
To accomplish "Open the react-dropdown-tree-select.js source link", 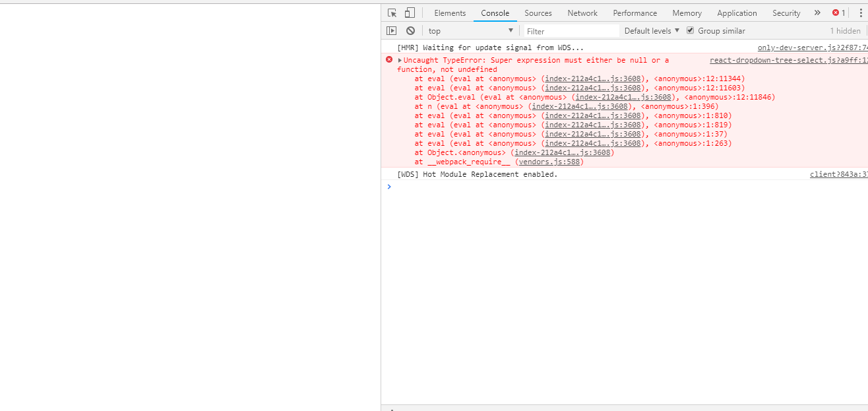I will click(789, 60).
